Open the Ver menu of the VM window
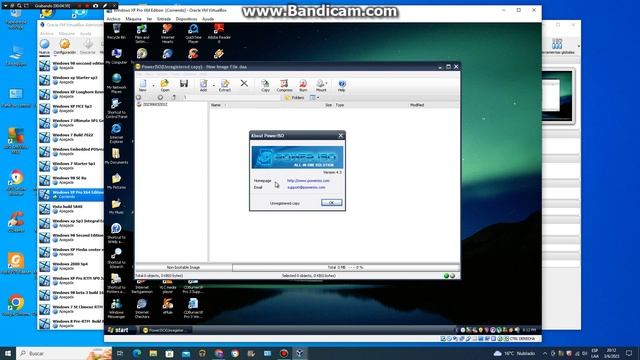640x360 pixels. coord(149,19)
